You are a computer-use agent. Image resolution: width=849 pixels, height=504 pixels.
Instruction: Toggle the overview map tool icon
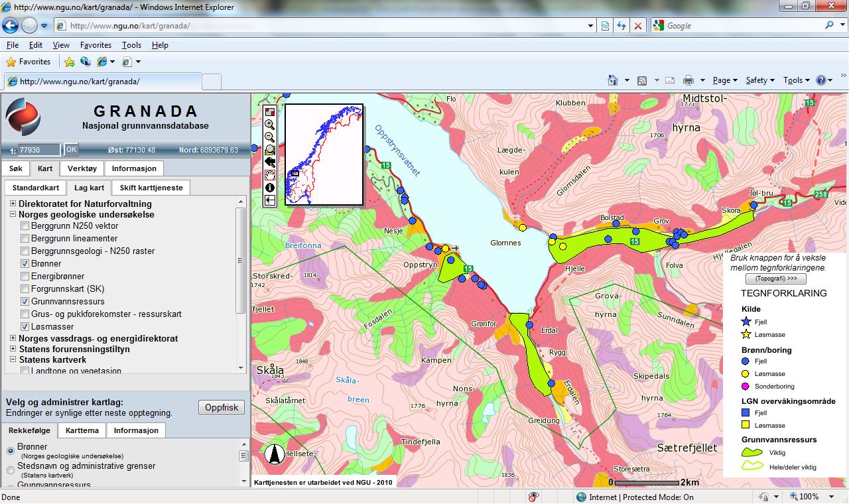[270, 111]
